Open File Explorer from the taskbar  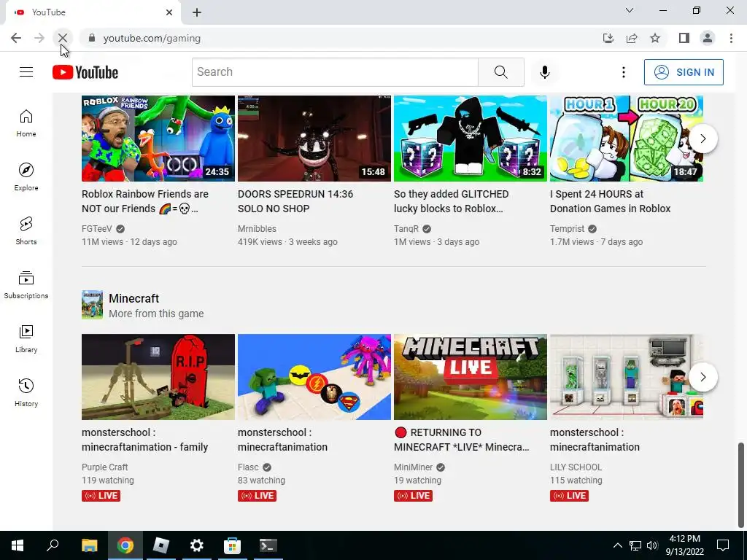click(x=89, y=545)
